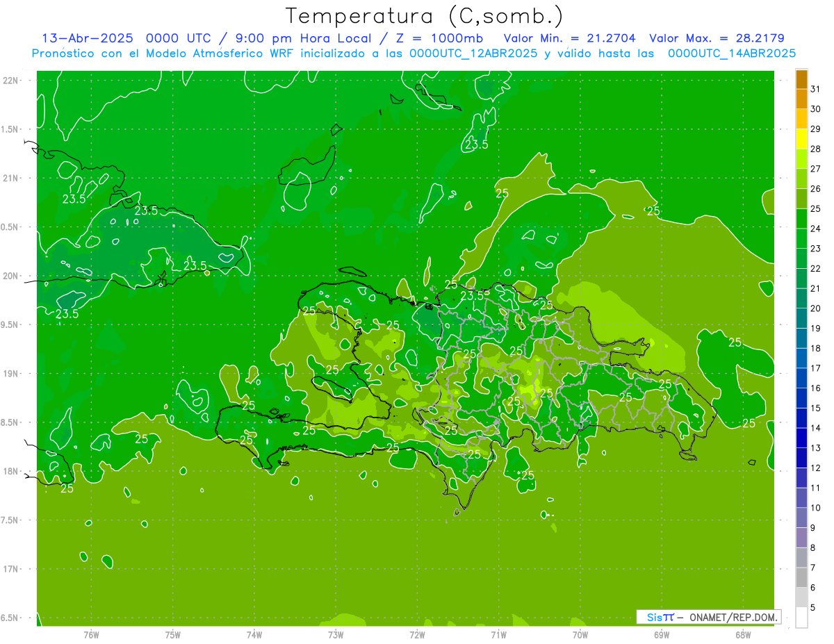Click the "71W" longitude axis label
The image size is (834, 644).
click(x=498, y=634)
